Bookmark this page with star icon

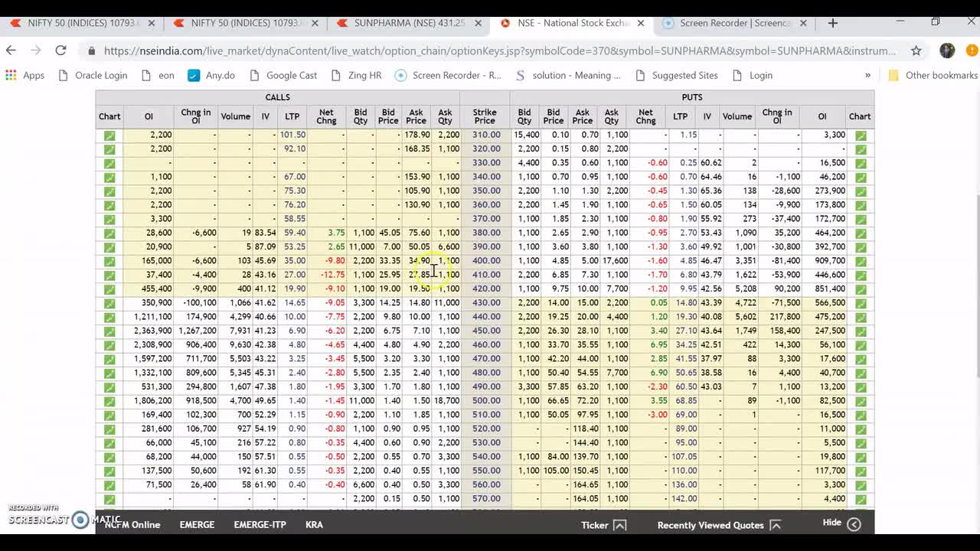[916, 51]
